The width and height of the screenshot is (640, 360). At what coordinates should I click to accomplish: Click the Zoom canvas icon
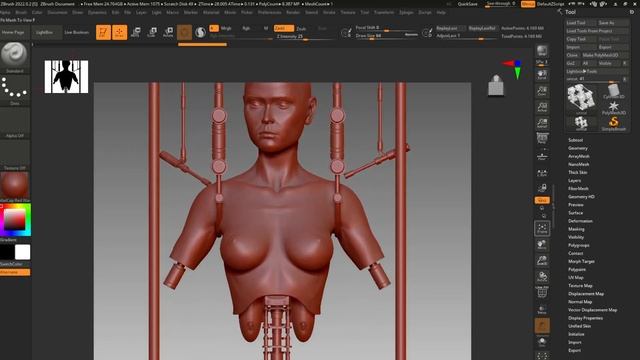[x=542, y=91]
